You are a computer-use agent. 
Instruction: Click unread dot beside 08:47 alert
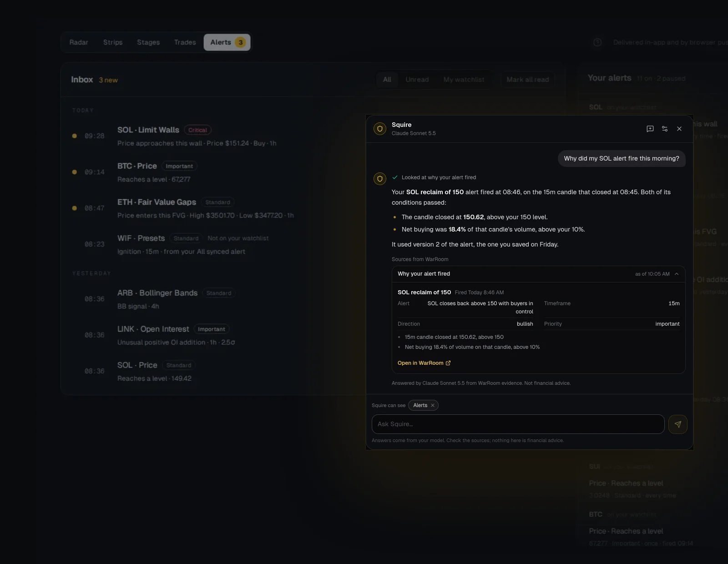[x=75, y=208]
